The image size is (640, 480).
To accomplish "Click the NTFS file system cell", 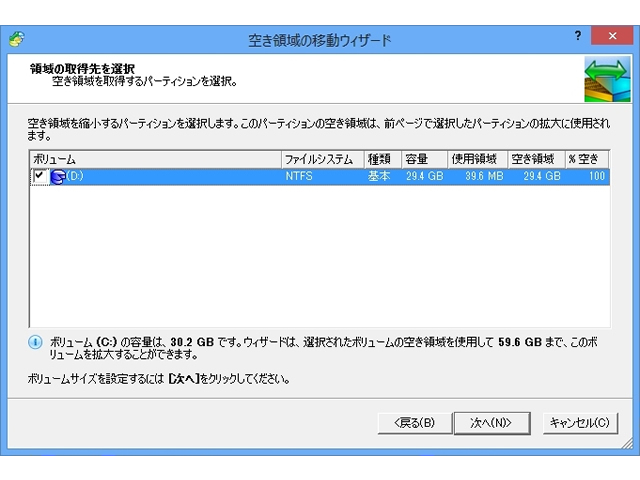I will 299,176.
